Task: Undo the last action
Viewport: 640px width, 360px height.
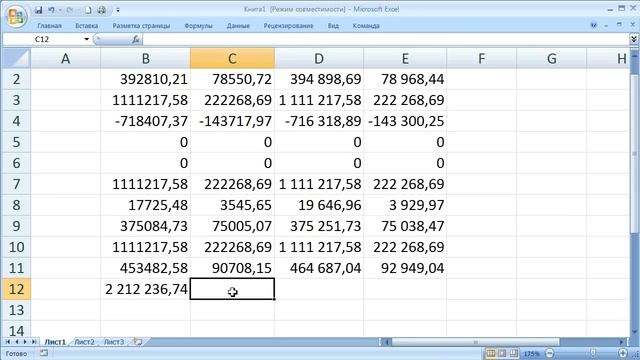Action: point(51,10)
